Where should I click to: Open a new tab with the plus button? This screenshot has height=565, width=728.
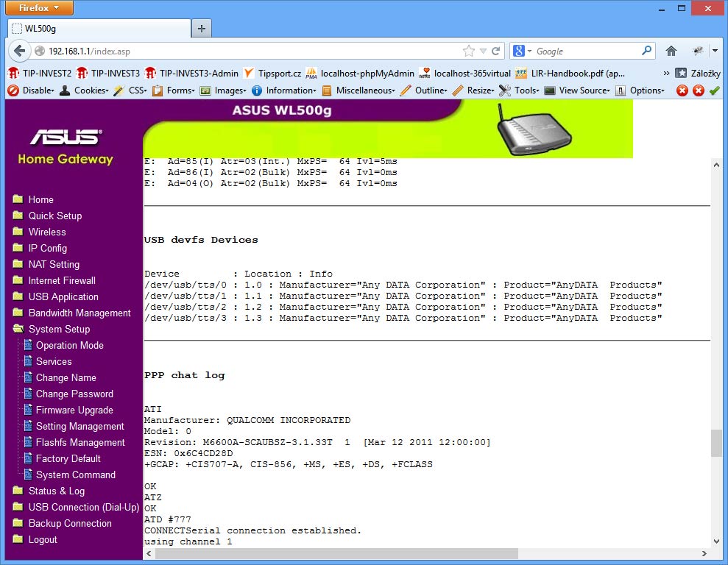point(201,29)
